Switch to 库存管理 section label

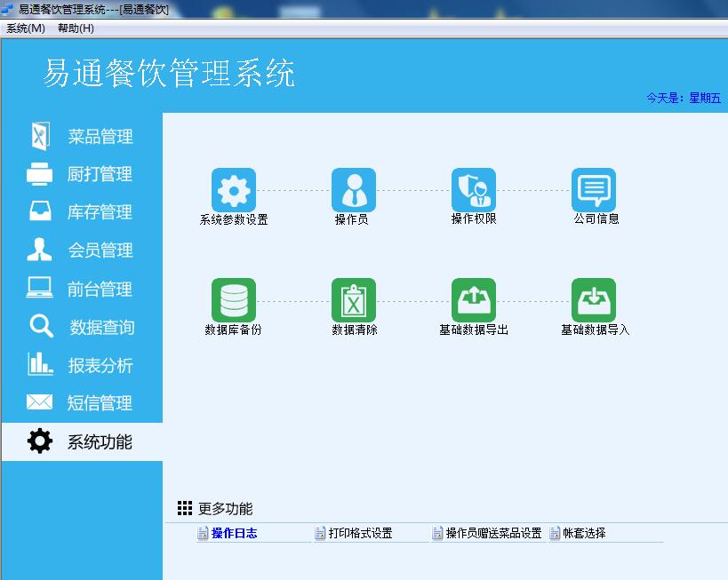[x=100, y=212]
